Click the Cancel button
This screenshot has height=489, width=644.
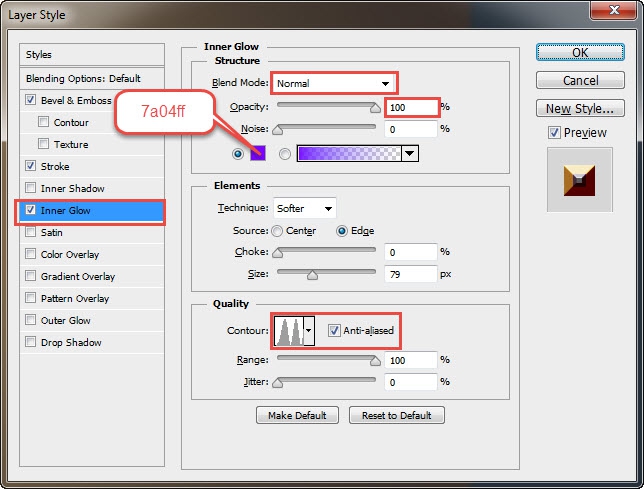click(x=580, y=80)
